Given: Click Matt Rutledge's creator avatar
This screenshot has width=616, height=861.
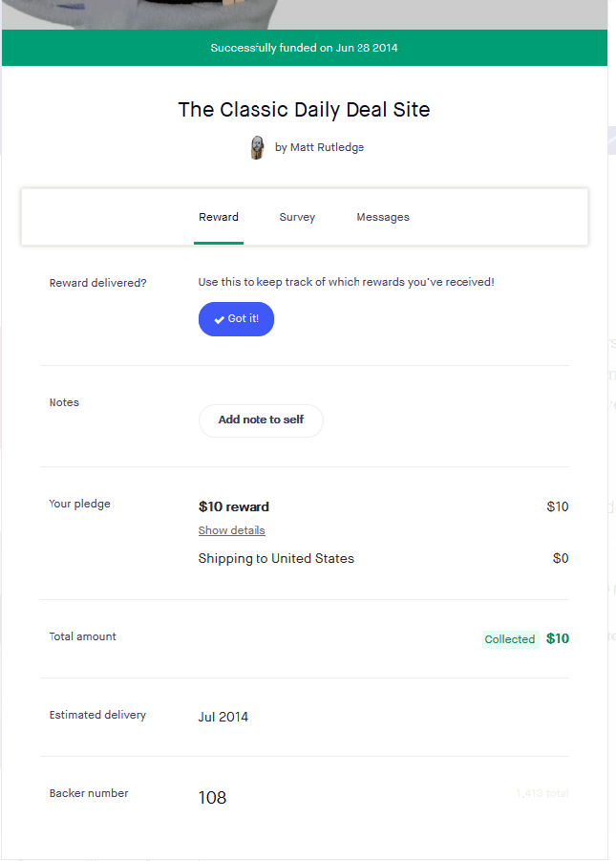Looking at the screenshot, I should tap(257, 147).
